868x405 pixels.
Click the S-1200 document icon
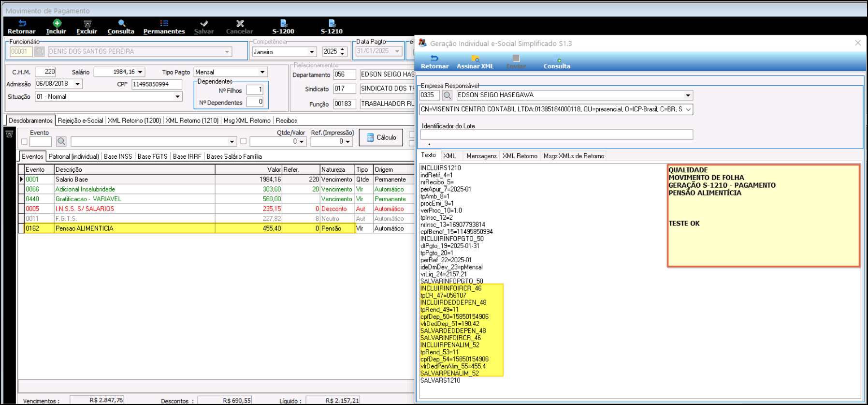tap(283, 23)
